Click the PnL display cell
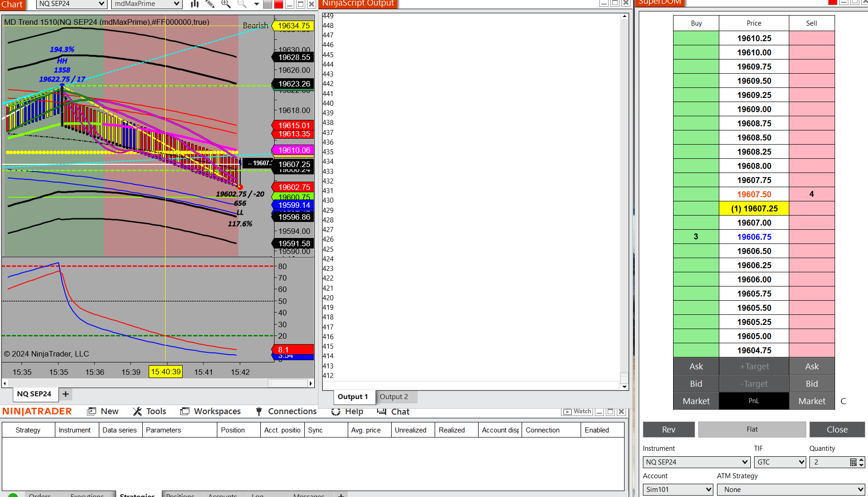The height and width of the screenshot is (497, 868). [x=754, y=401]
